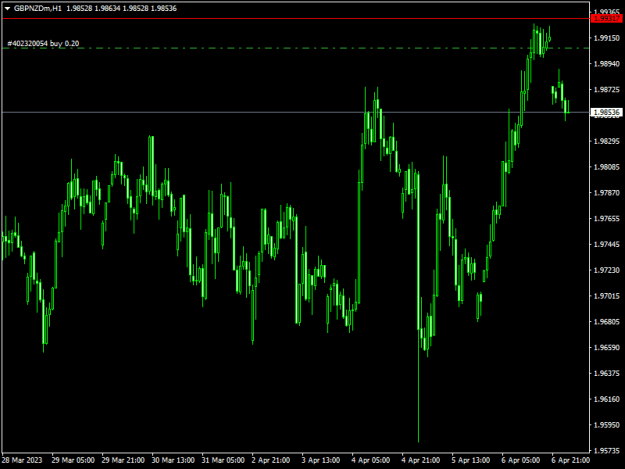Click the 1.98085 price scale label
The height and width of the screenshot is (469, 625).
[x=607, y=167]
